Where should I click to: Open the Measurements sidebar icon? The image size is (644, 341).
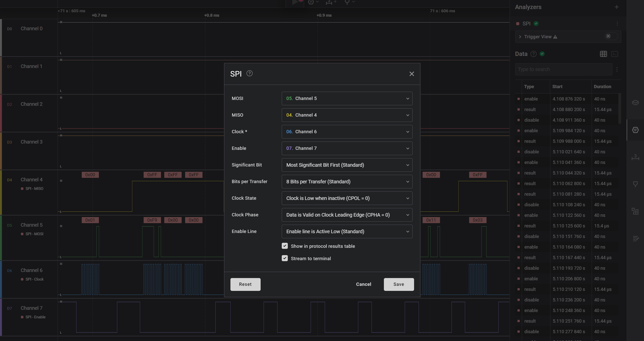click(635, 157)
